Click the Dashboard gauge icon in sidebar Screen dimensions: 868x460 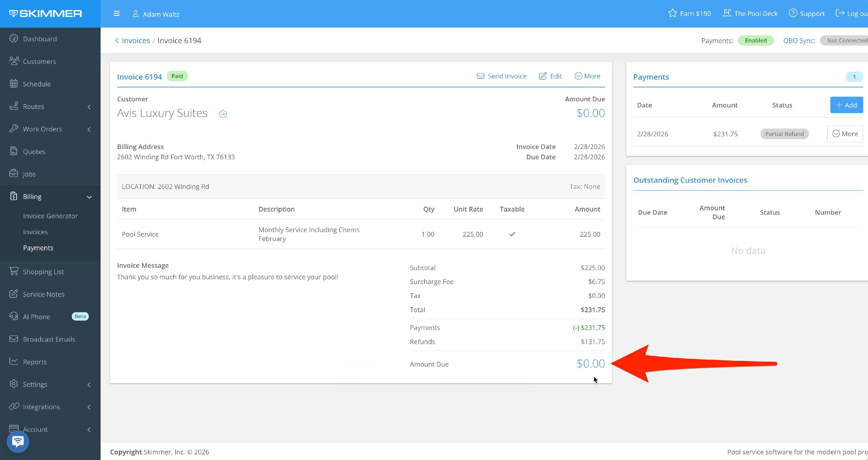pos(14,39)
